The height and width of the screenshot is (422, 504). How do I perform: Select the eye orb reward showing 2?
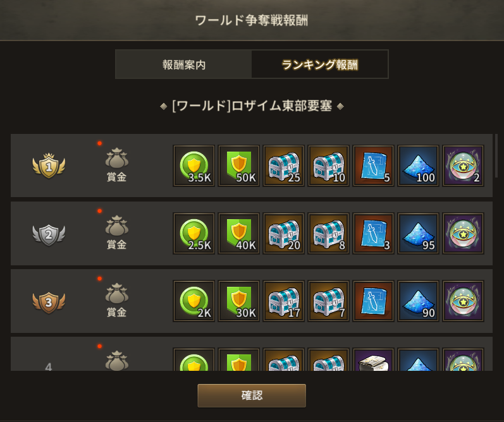click(x=463, y=166)
